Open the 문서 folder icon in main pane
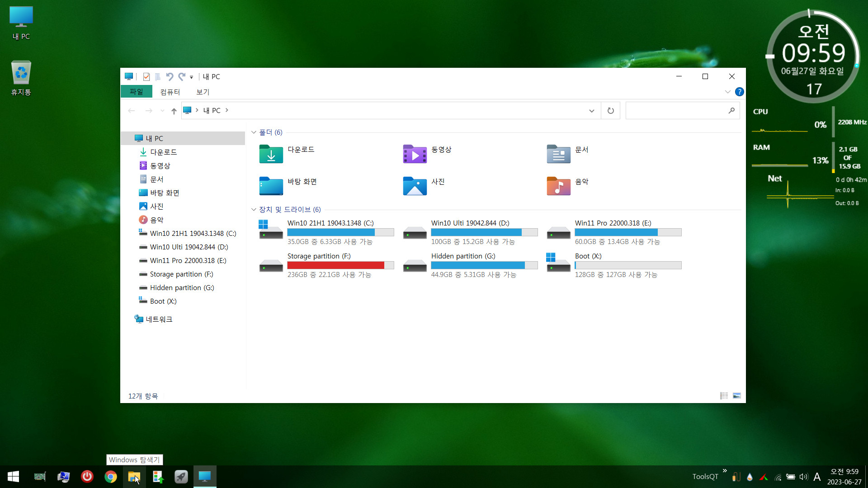Screen dimensions: 868x488 tap(558, 154)
